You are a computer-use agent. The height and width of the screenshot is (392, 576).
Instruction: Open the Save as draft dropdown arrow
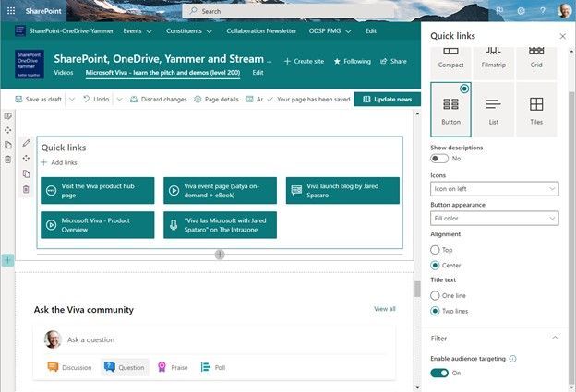point(72,99)
